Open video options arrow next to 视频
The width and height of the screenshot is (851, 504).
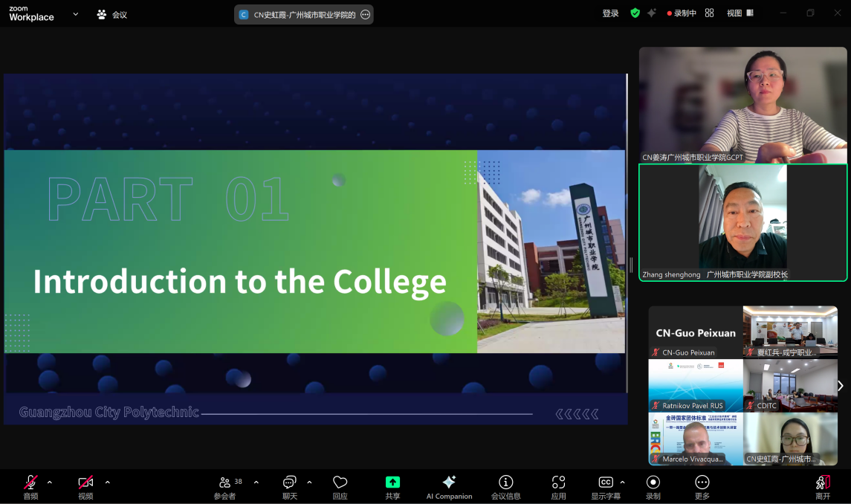pos(108,482)
